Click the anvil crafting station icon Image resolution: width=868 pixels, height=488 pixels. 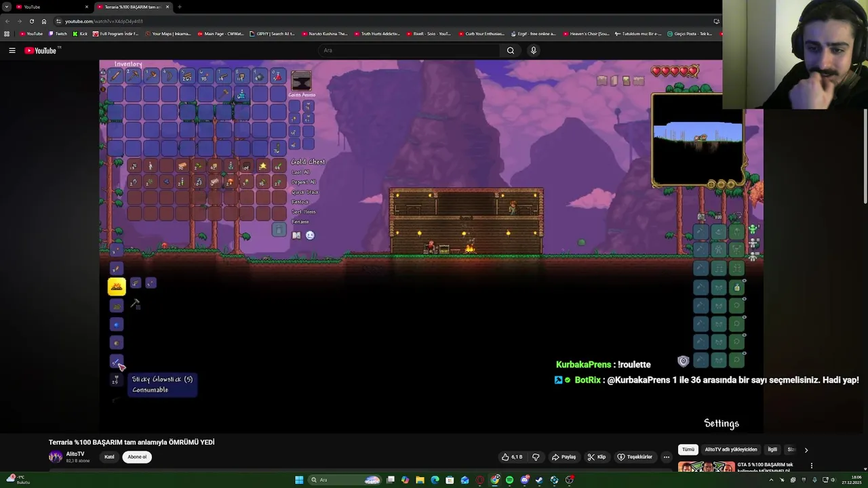point(301,81)
